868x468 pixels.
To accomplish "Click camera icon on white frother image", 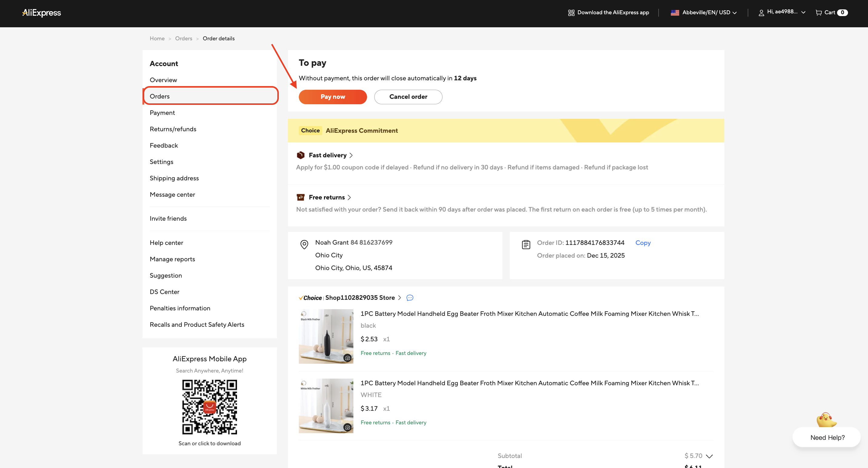I will point(347,427).
